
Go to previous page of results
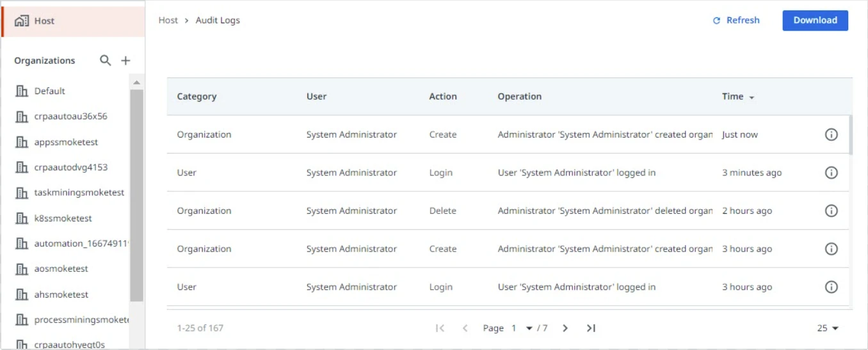(465, 328)
